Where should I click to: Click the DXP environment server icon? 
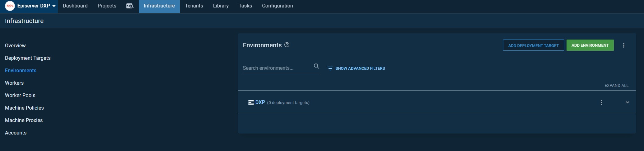[251, 102]
